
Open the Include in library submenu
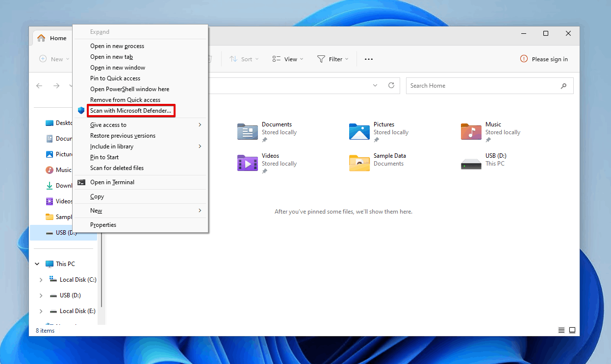click(140, 146)
